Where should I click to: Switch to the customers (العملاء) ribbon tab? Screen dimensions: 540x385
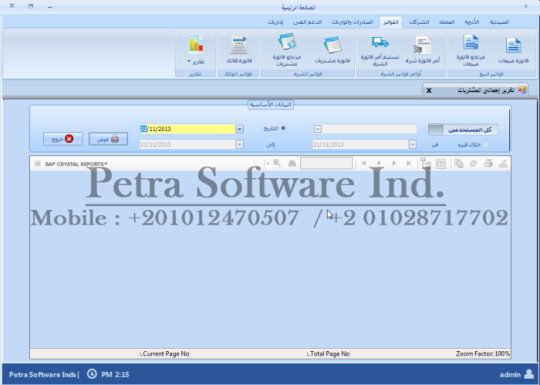[447, 22]
